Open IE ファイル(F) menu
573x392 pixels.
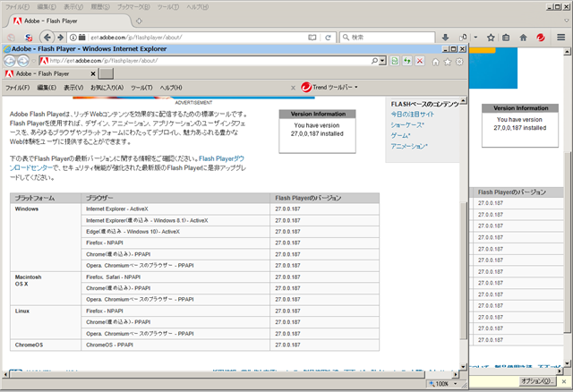17,88
